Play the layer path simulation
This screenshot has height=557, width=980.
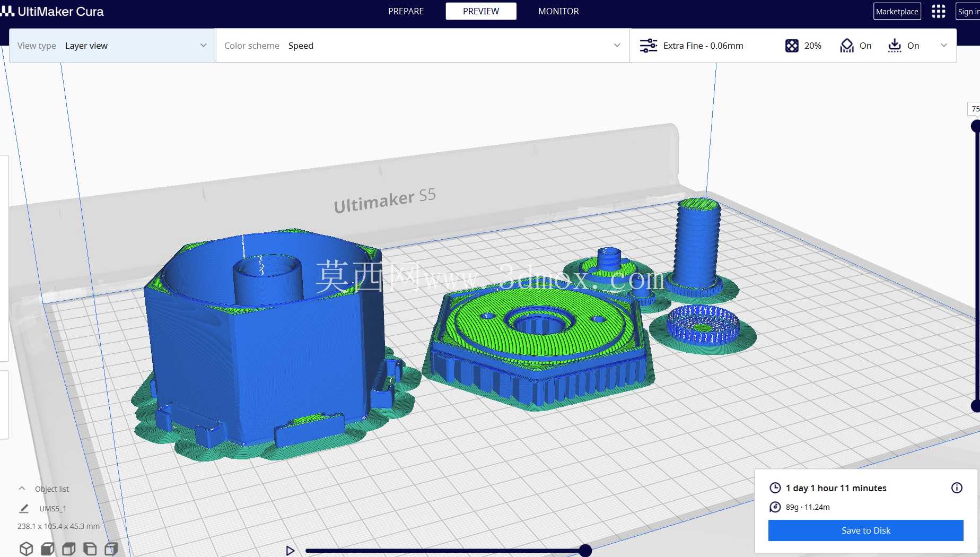tap(290, 551)
